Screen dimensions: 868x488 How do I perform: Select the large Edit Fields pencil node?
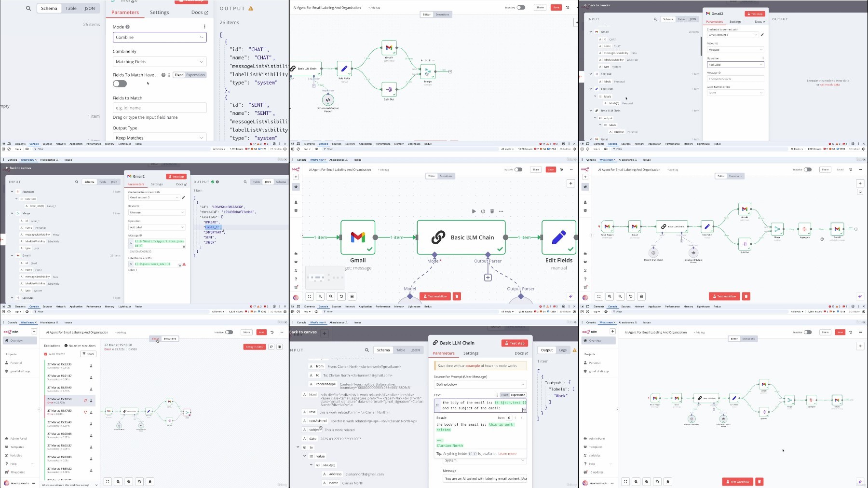559,237
